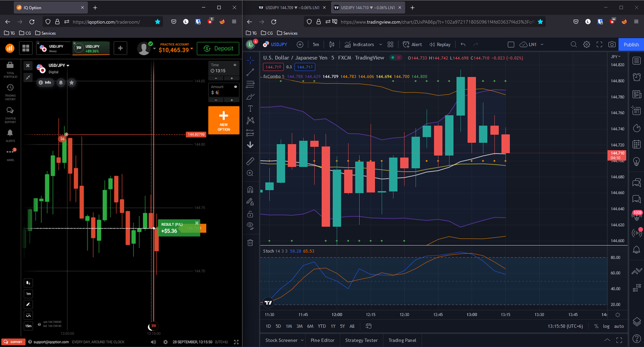The width and height of the screenshot is (644, 347).
Task: Open the candle chart type selector in IQ Option
Action: (29, 283)
